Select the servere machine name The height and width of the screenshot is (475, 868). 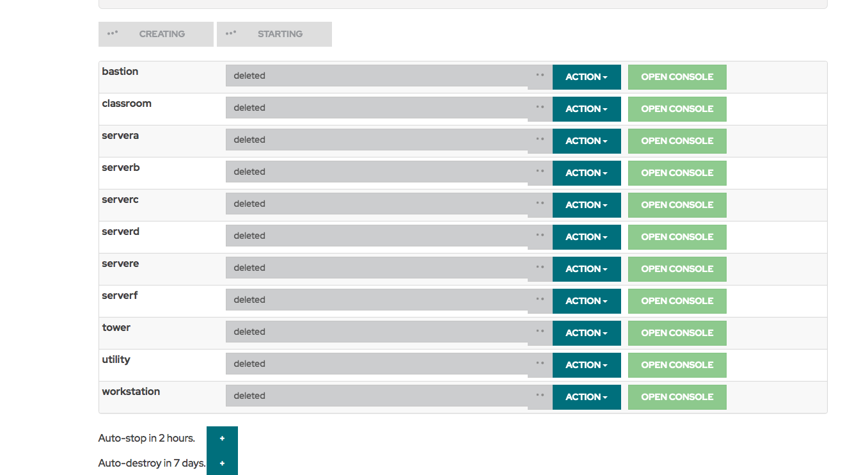pos(120,264)
